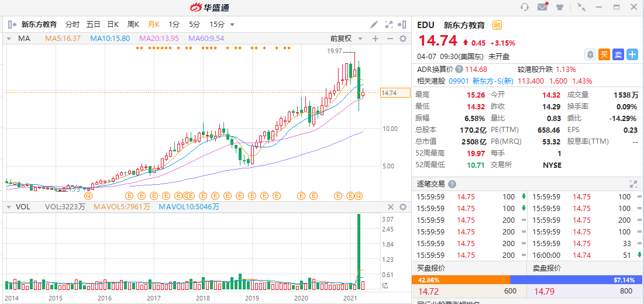Add EDU to watchlist plus button
The width and height of the screenshot is (644, 304).
(x=632, y=54)
